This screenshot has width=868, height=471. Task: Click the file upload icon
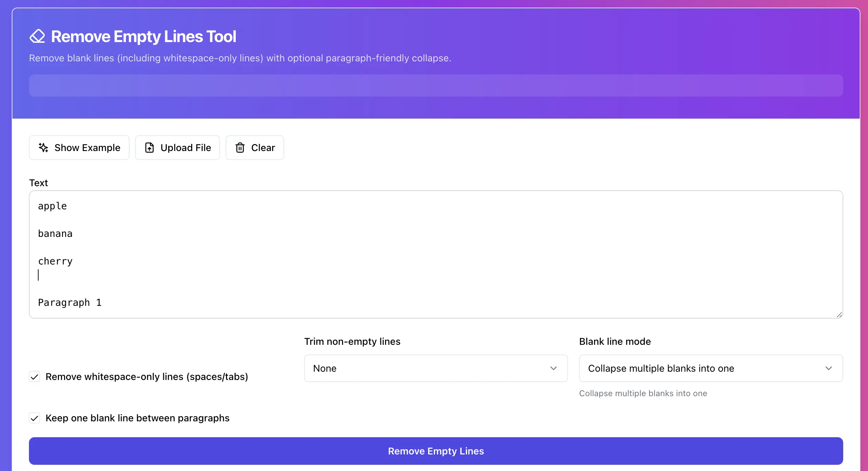pyautogui.click(x=149, y=148)
